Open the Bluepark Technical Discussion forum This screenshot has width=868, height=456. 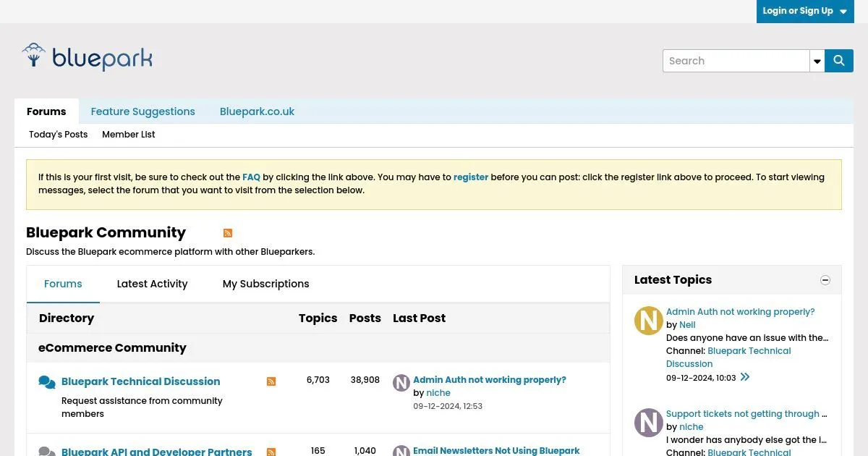click(141, 381)
